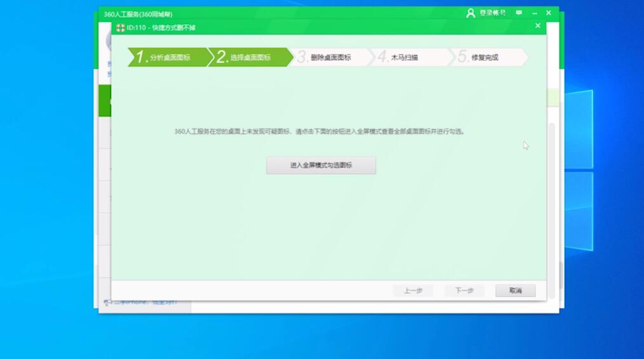This screenshot has width=644, height=359.
Task: Click the scrollbar at the window's right edge
Action: pyautogui.click(x=551, y=190)
